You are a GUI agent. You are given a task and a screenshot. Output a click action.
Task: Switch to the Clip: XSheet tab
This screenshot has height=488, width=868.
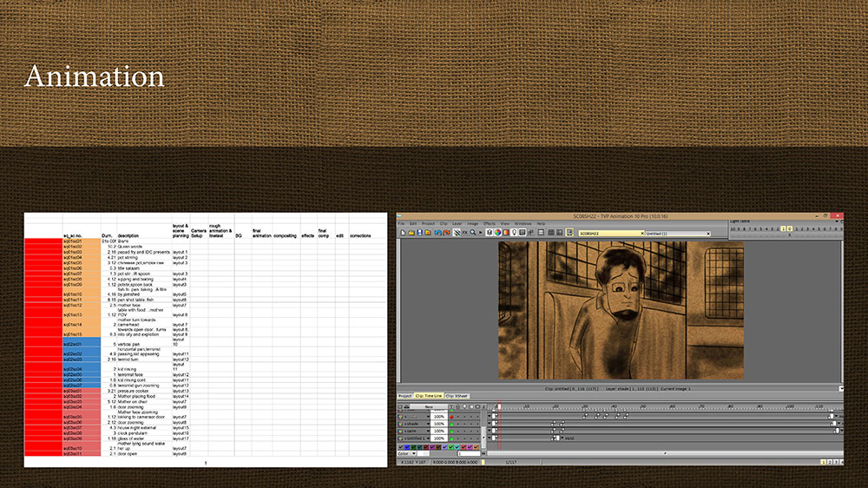click(x=457, y=396)
